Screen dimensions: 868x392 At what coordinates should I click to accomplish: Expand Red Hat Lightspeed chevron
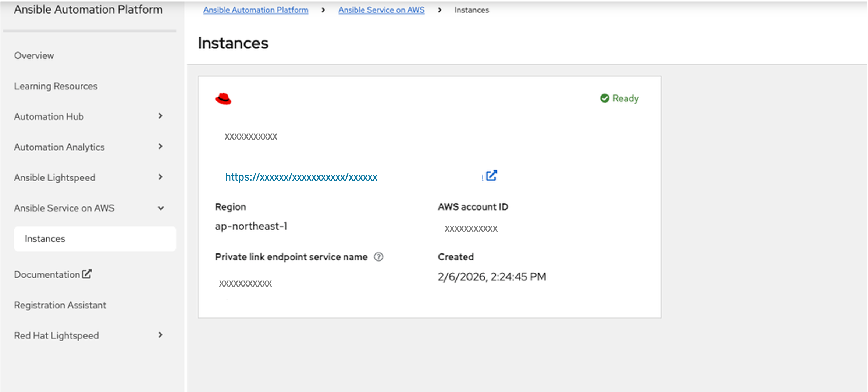pos(160,335)
